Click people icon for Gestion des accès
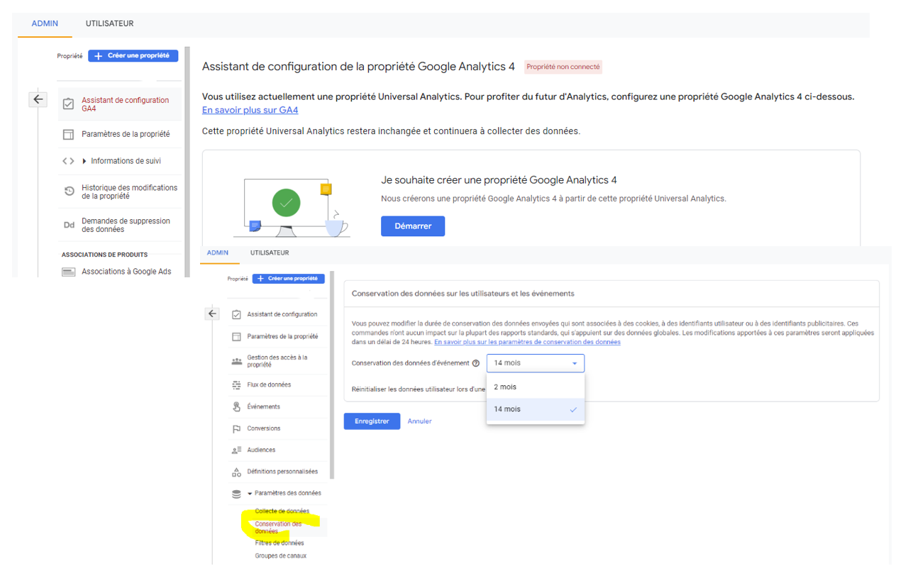 click(x=237, y=361)
